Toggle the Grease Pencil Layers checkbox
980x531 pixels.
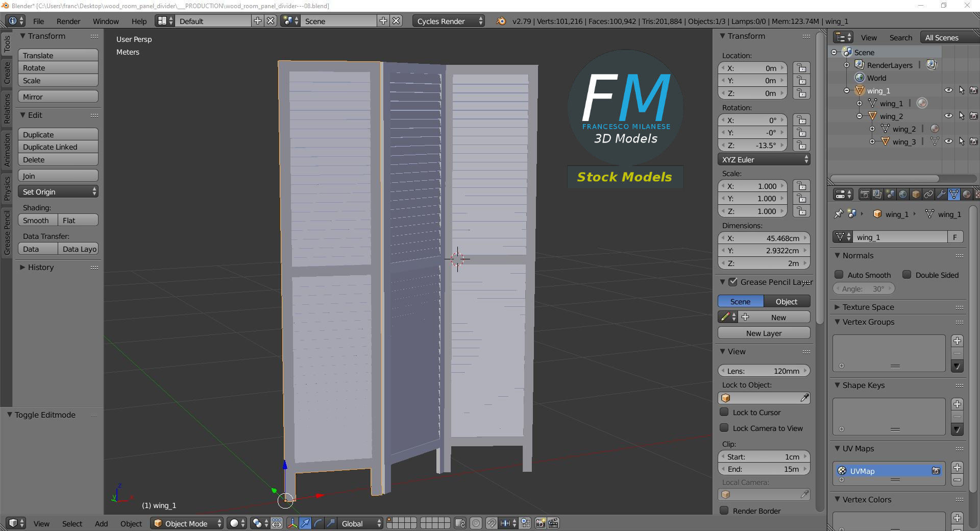point(733,282)
